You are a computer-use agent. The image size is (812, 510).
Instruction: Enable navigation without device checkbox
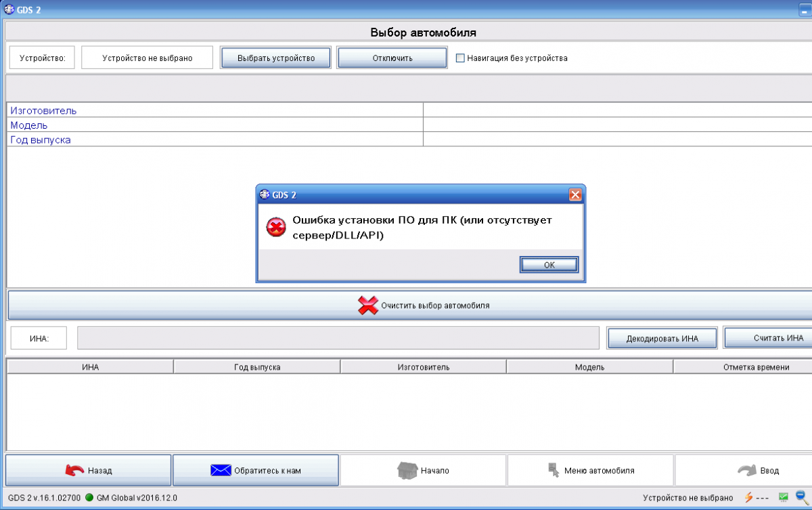point(460,58)
